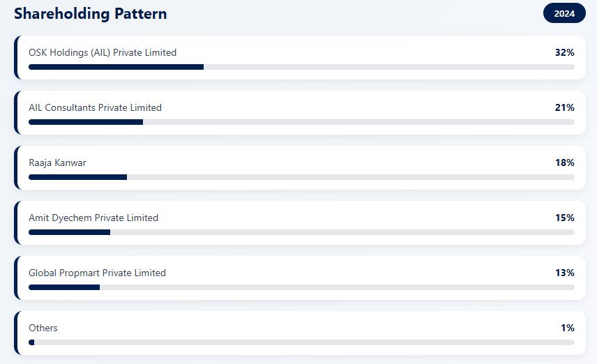
Task: Click the Shareholding Pattern heading
Action: (x=91, y=13)
